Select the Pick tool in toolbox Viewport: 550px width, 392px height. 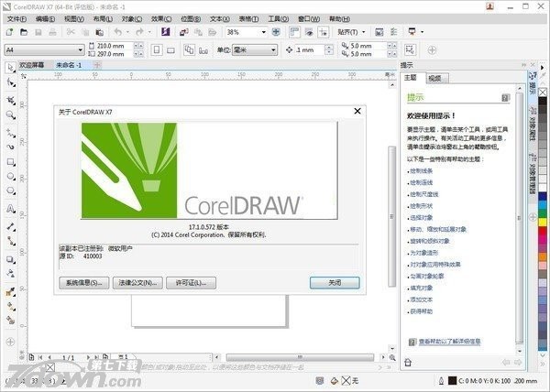(10, 67)
